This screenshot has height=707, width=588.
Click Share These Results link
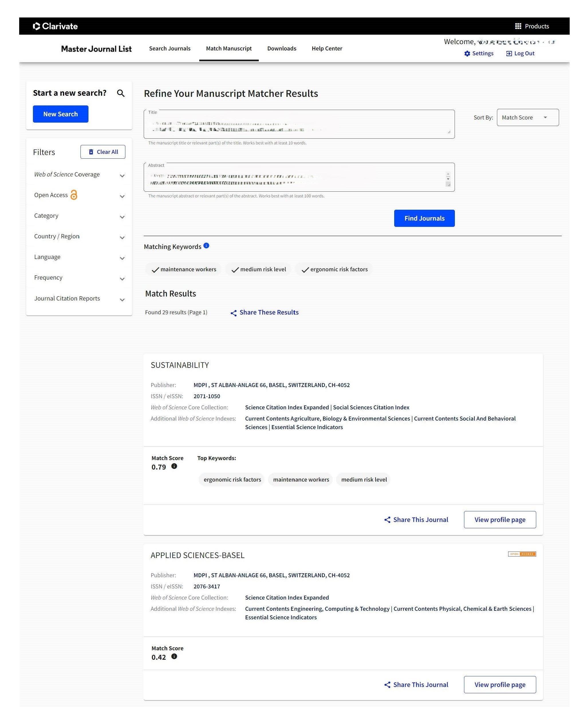[265, 313]
